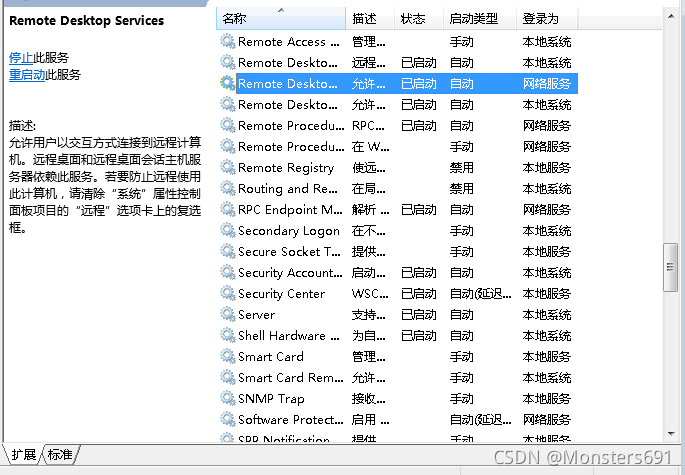Click the Remote Registry gear icon
This screenshot has height=475, width=685.
pyautogui.click(x=228, y=167)
